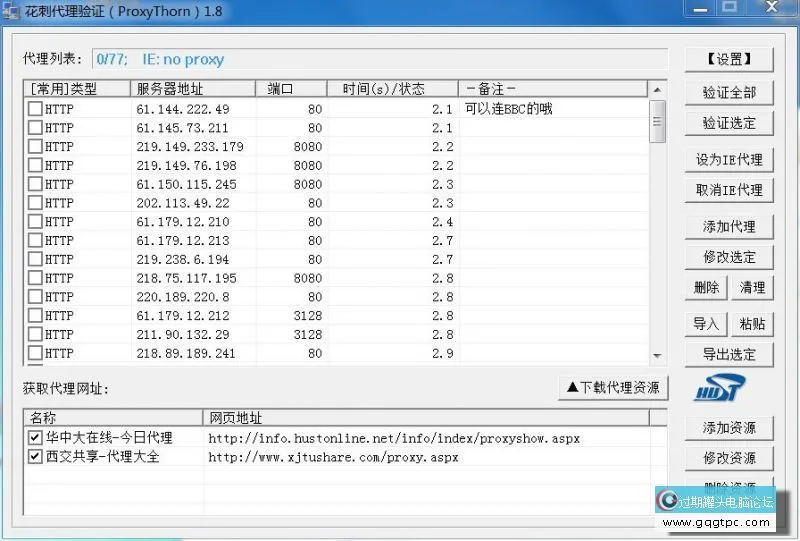
Task: Click the 名称 column header
Action: click(113, 418)
